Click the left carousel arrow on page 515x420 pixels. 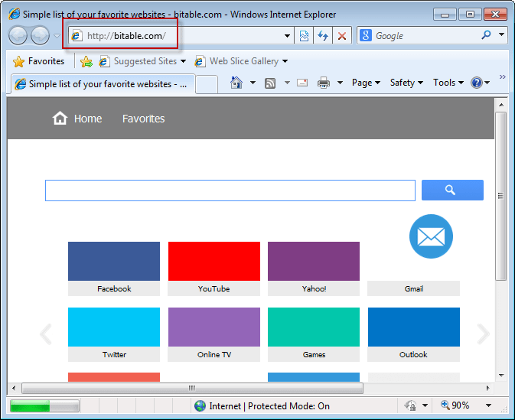pos(46,334)
